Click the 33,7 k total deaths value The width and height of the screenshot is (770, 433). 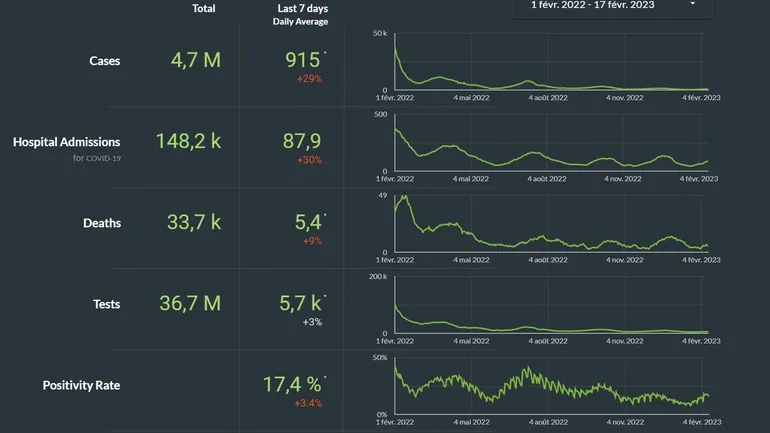[x=195, y=222]
